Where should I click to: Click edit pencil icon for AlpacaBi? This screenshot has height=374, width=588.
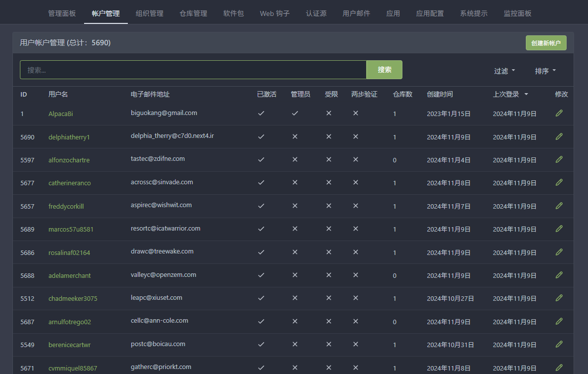[559, 114]
